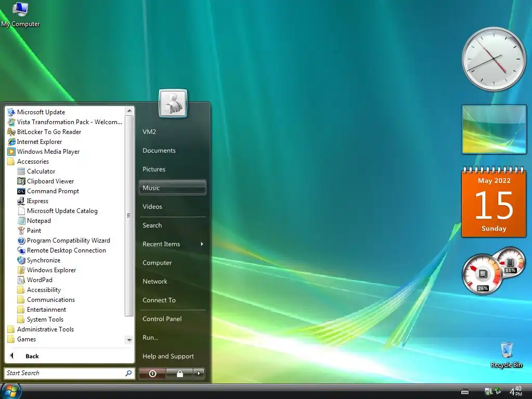Collapse the Accessories folder
This screenshot has width=532, height=399.
(28, 162)
